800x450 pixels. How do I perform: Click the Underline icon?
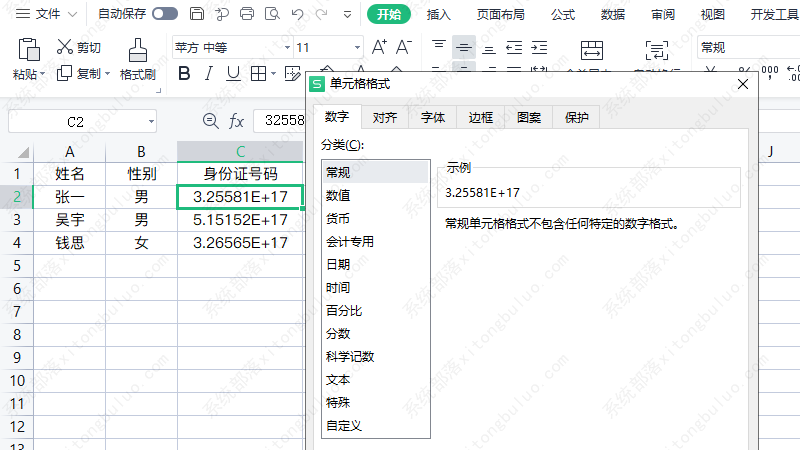click(x=233, y=73)
